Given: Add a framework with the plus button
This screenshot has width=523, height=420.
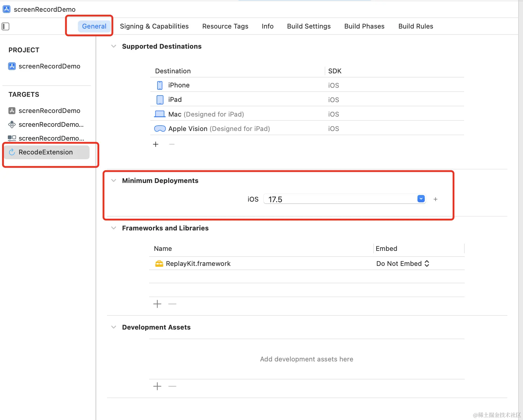Looking at the screenshot, I should (x=157, y=304).
